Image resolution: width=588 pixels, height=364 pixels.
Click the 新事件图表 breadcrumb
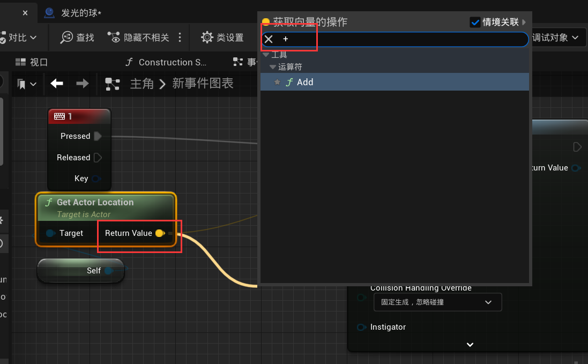click(203, 83)
